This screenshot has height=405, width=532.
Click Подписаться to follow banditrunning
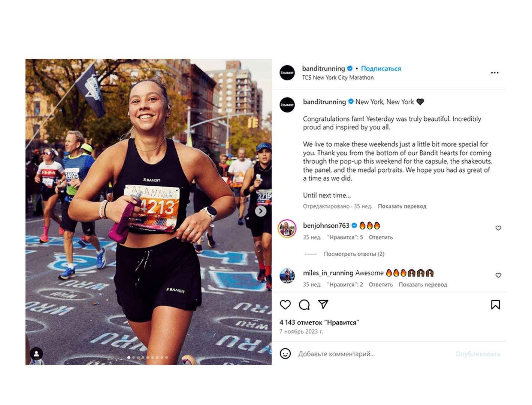click(x=381, y=69)
